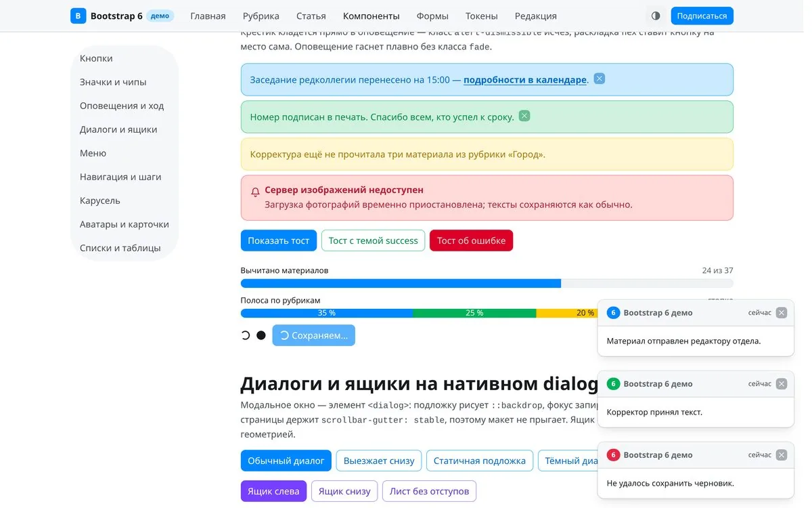Click the 'демо' badge next to brand
The height and width of the screenshot is (508, 812).
(x=160, y=16)
